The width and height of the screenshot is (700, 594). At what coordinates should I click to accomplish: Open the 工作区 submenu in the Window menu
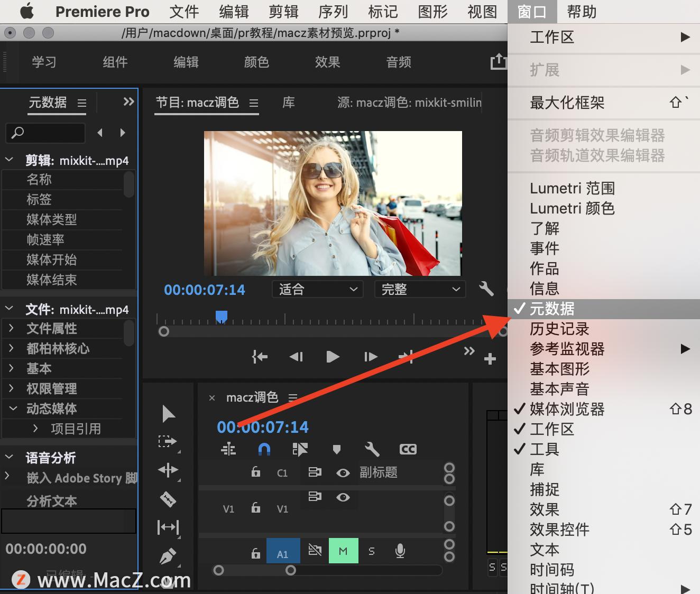[603, 38]
